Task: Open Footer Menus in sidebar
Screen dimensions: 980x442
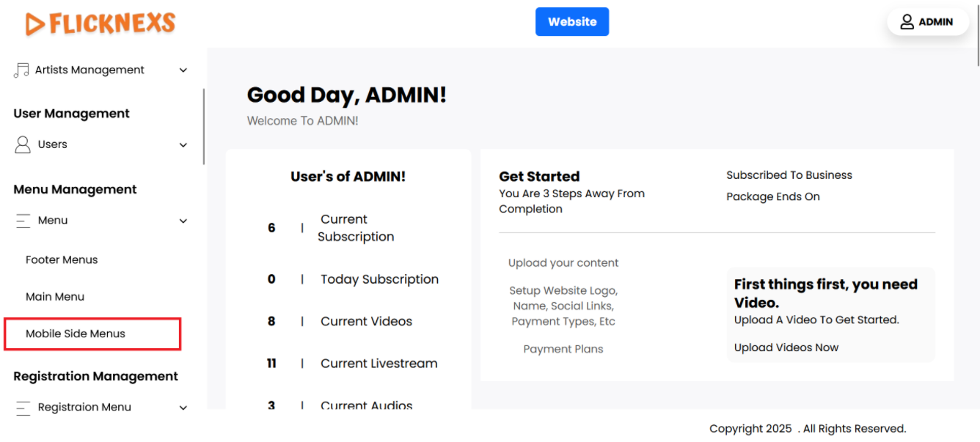Action: 62,259
